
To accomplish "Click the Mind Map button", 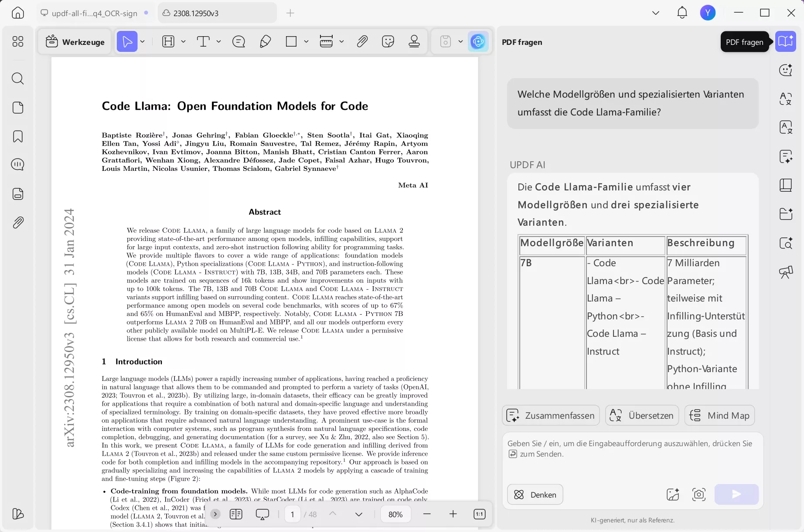I will (x=719, y=415).
